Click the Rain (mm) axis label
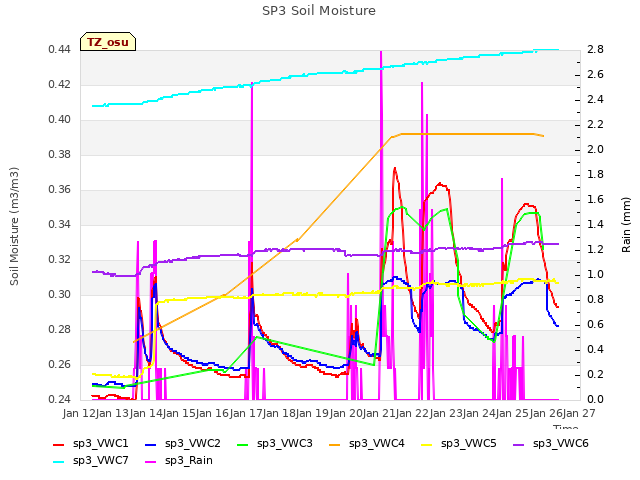Image resolution: width=640 pixels, height=480 pixels. click(626, 225)
